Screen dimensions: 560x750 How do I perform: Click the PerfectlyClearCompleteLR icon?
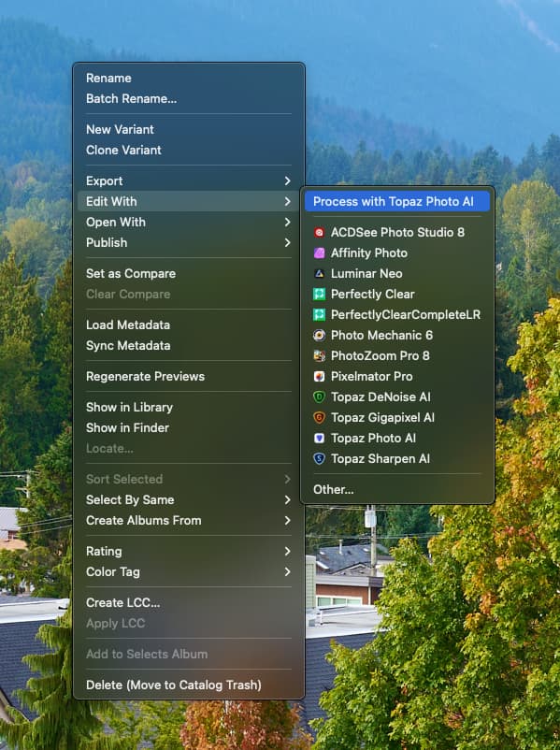coord(319,315)
